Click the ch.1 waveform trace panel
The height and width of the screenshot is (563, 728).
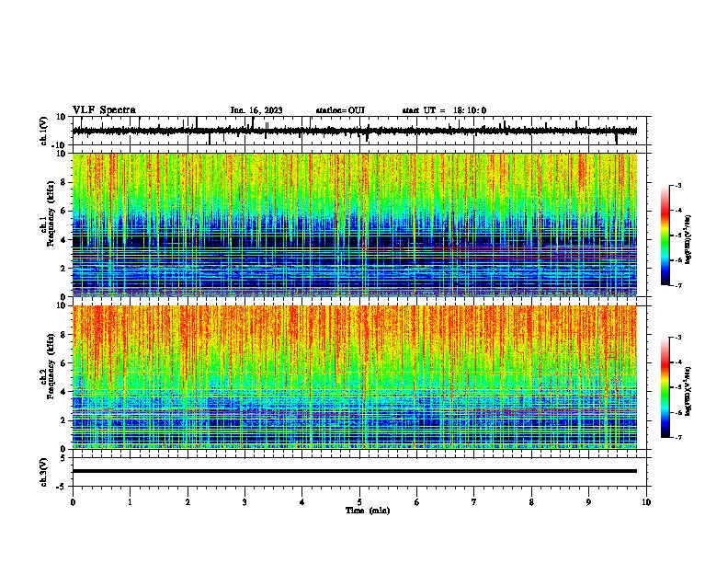click(x=361, y=131)
